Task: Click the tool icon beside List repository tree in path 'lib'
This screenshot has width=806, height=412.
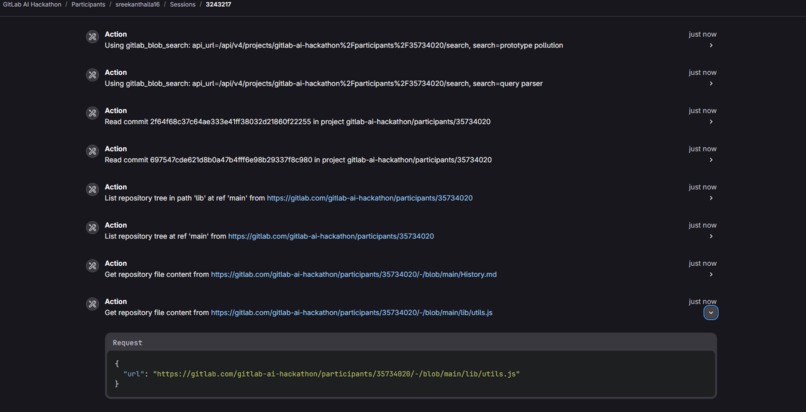Action: 92,190
